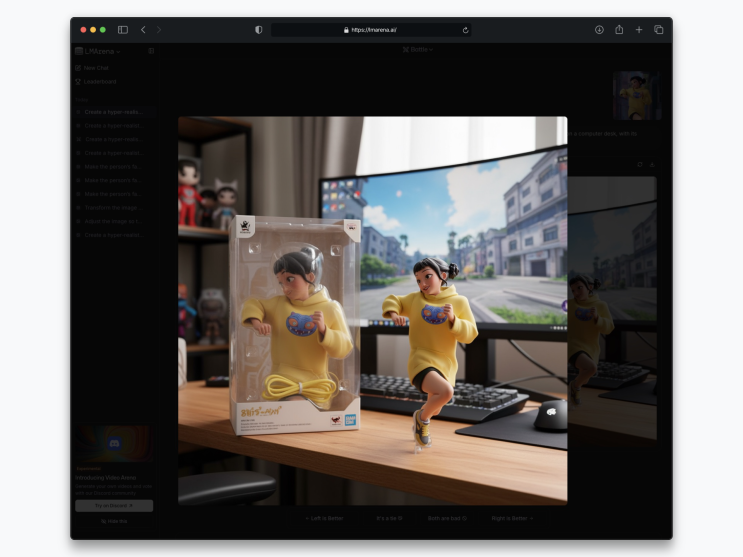Open the Discord Video Arena banner image

pos(114,443)
